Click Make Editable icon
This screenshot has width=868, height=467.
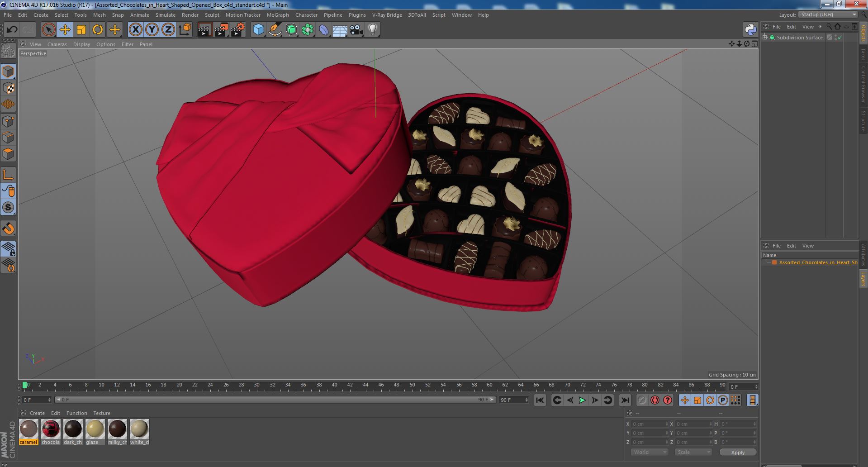coord(8,51)
